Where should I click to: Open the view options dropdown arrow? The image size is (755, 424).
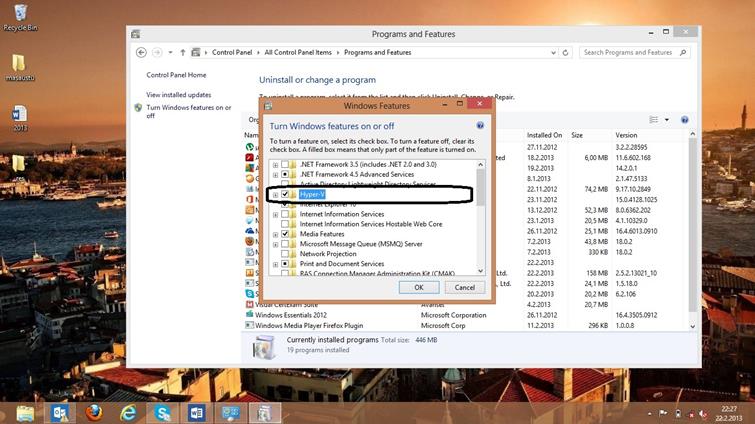point(667,119)
